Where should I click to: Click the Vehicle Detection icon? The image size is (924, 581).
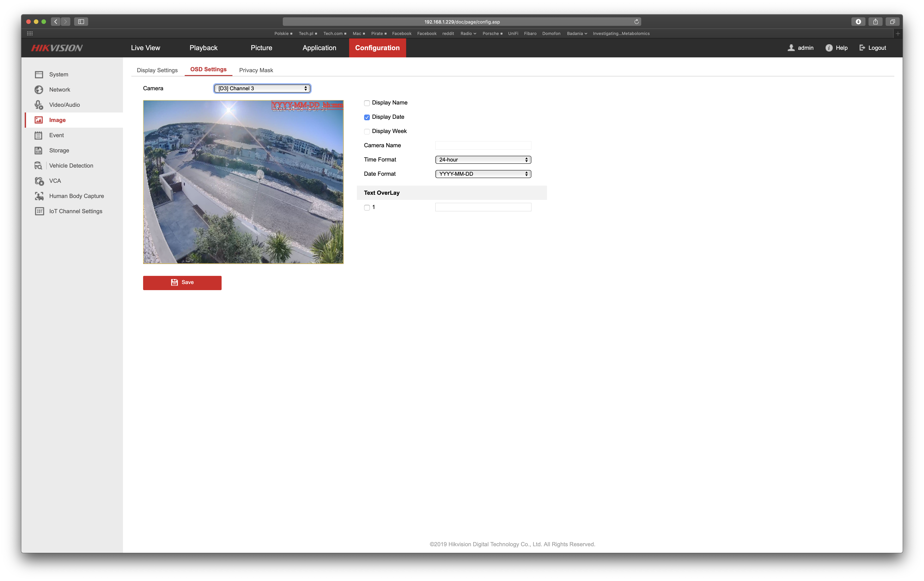tap(39, 166)
